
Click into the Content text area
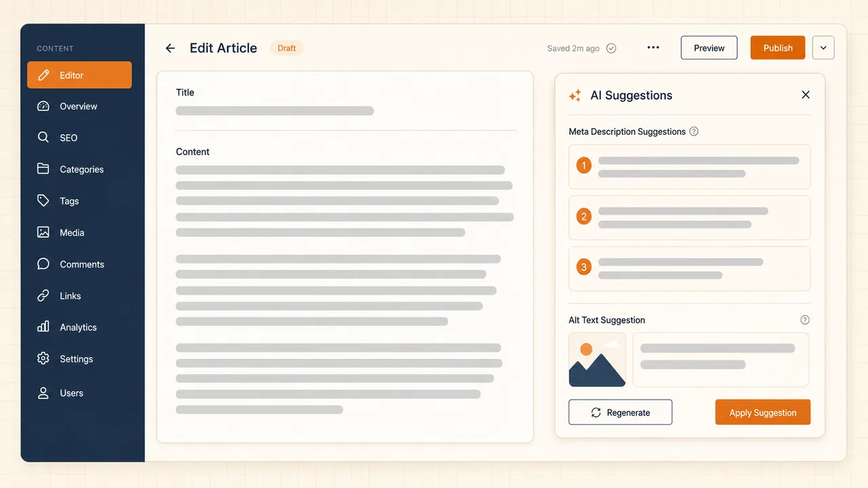344,289
